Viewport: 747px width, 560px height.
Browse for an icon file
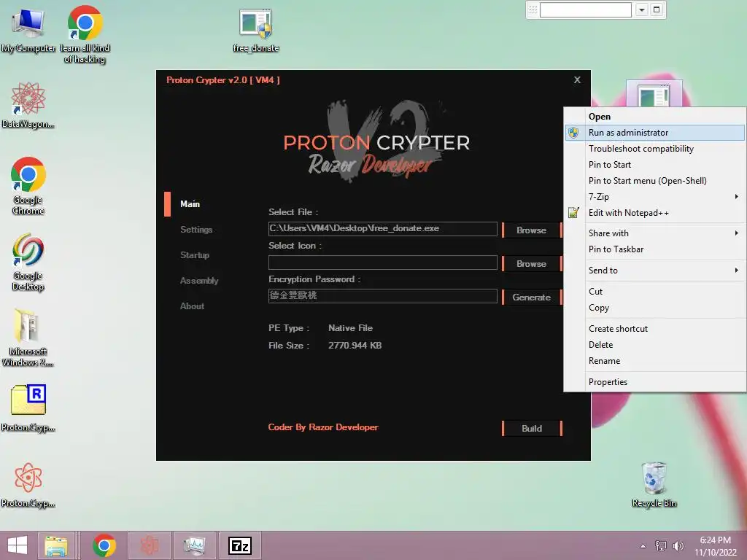pos(532,263)
